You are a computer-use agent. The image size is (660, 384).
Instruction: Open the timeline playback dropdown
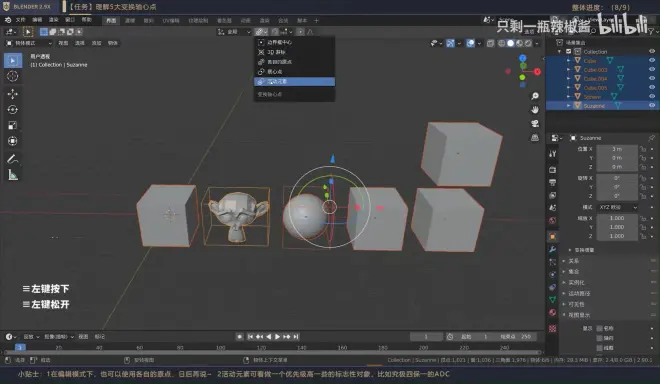pos(31,337)
